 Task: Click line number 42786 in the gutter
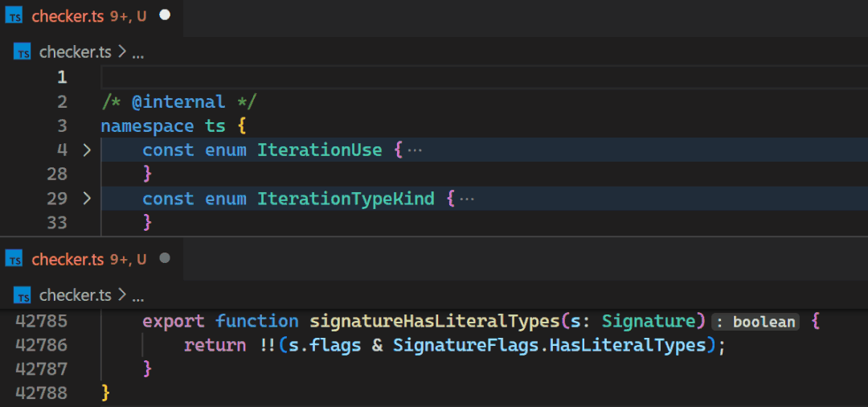coord(42,345)
